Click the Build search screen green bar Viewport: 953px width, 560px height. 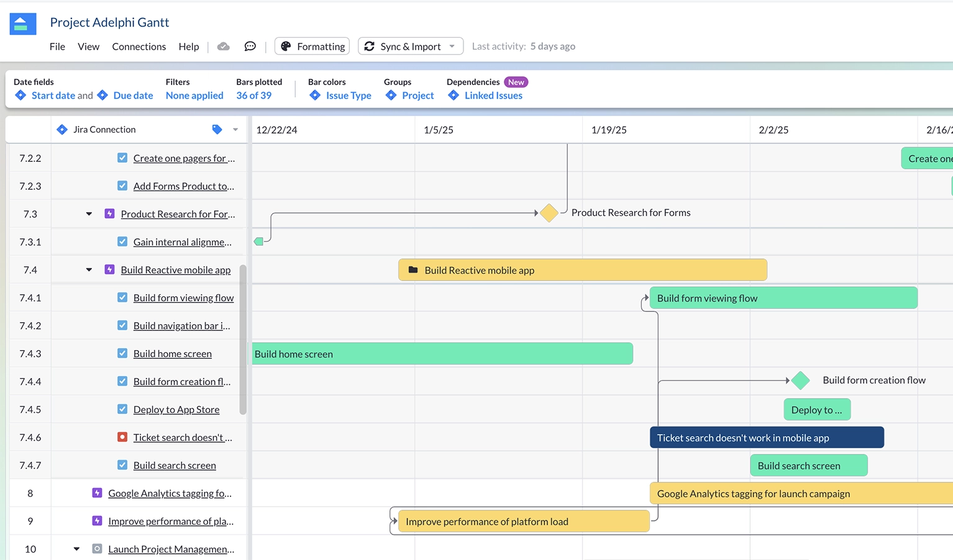tap(809, 466)
